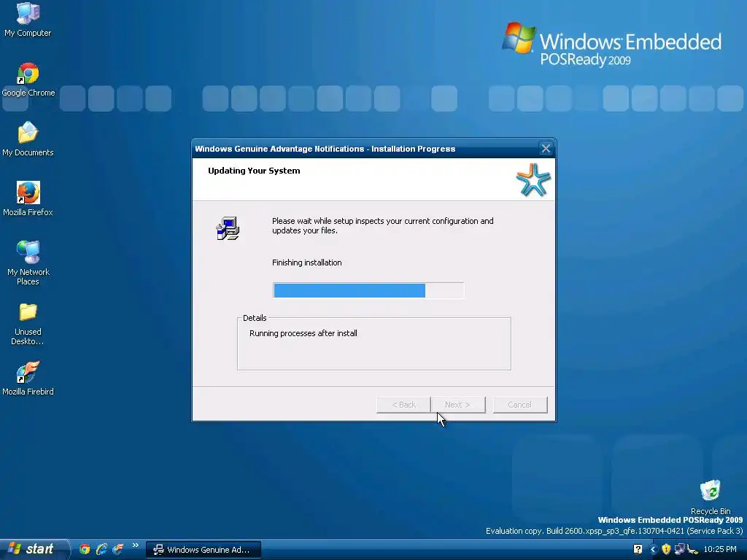Click the Next button in installer

458,405
